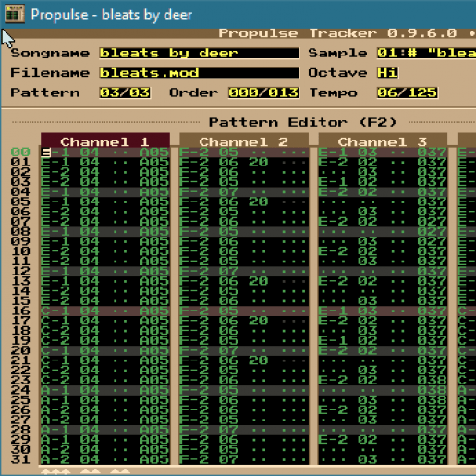Click sample 02 in Channel 3 row 10
Screen dimensions: 476x476
click(x=368, y=251)
